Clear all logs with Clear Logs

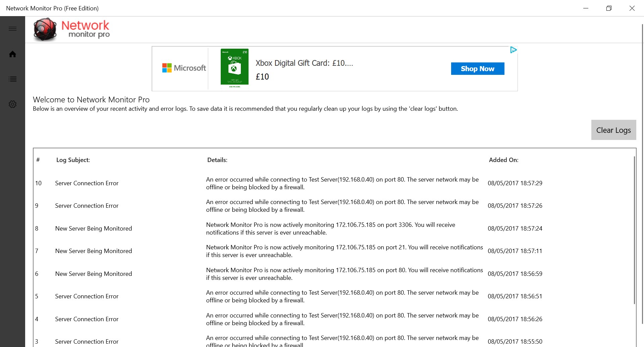613,130
